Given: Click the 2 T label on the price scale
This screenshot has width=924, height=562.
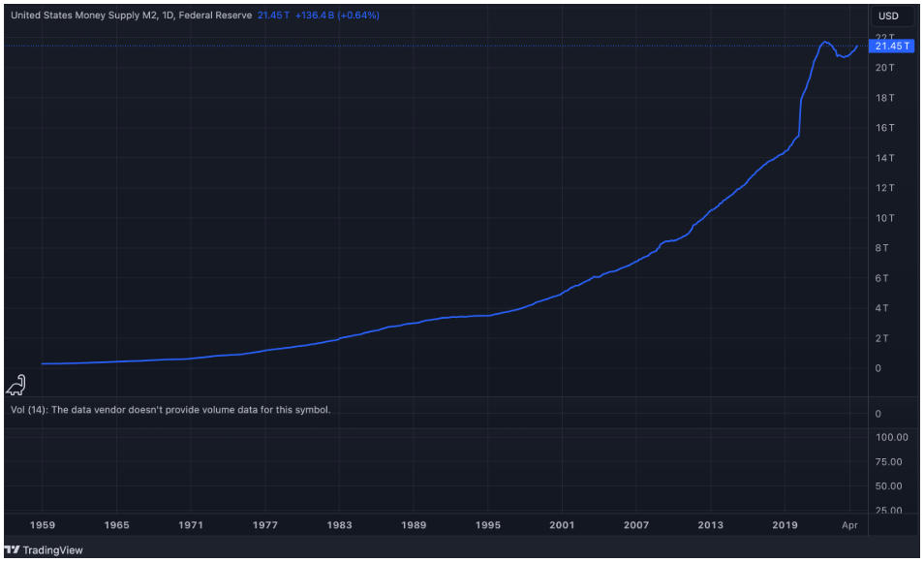Looking at the screenshot, I should [x=882, y=338].
